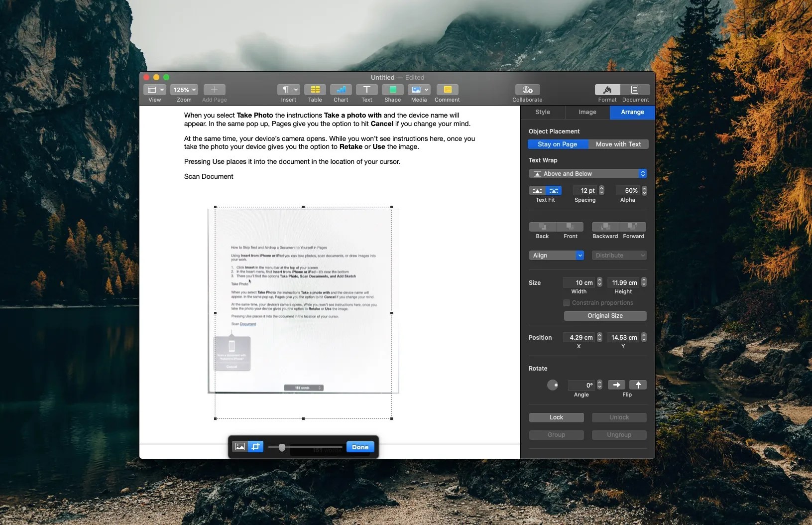Open the Align dropdown
The image size is (812, 525).
click(x=556, y=255)
